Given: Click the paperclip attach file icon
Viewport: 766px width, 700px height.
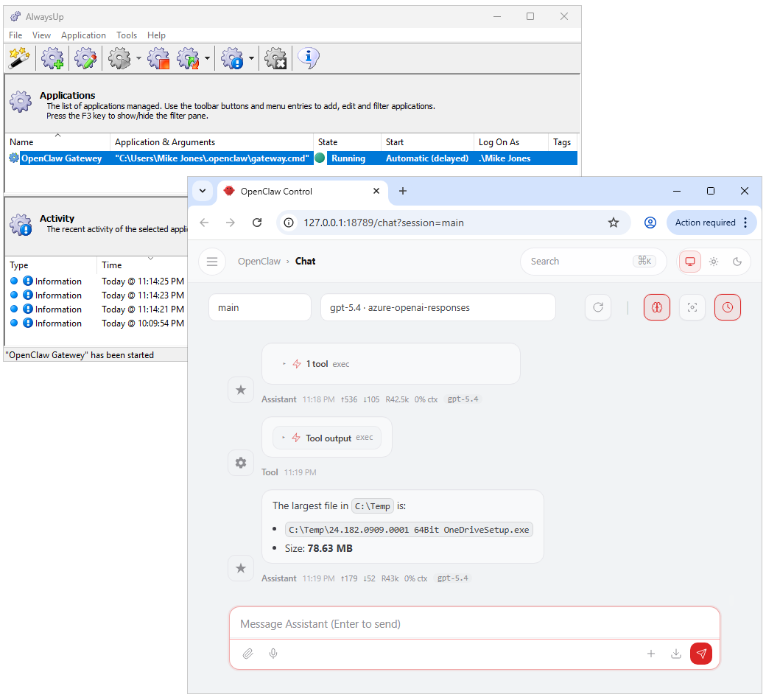Looking at the screenshot, I should pos(248,654).
